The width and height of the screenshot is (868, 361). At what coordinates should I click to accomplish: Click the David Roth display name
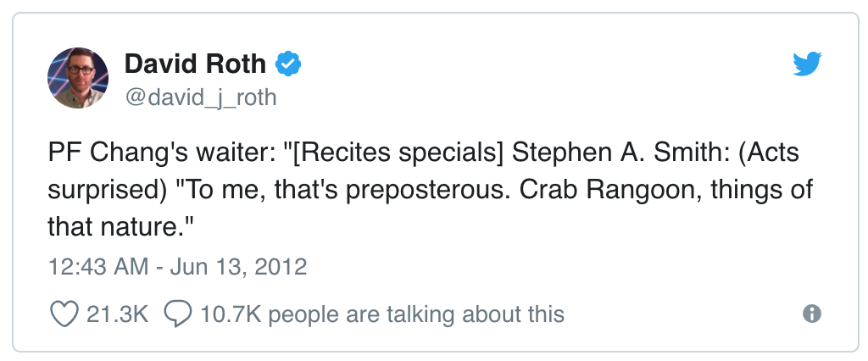(x=195, y=64)
